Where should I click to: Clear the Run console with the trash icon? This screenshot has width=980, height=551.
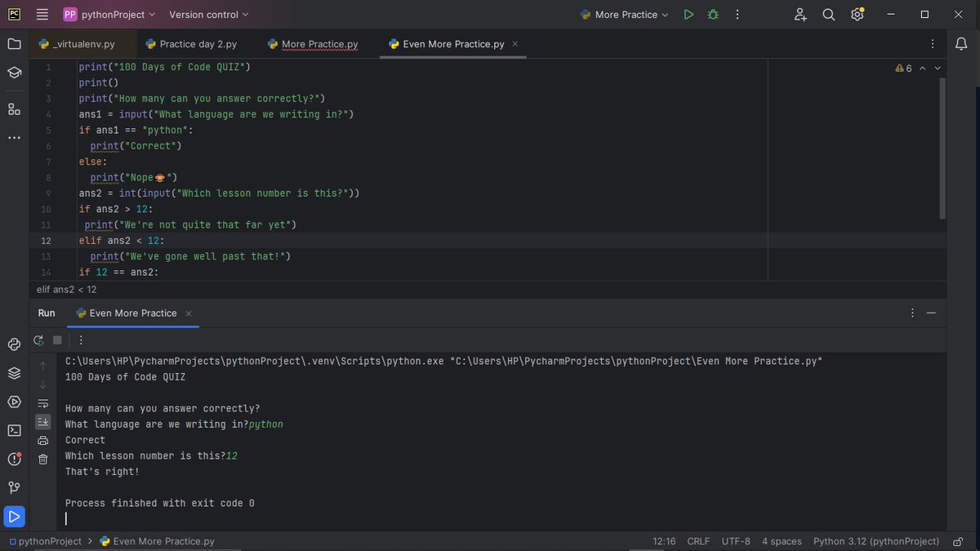[42, 459]
